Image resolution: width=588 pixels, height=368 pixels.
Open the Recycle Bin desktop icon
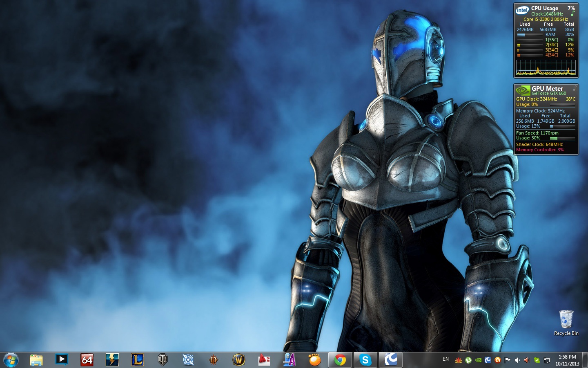(x=566, y=323)
